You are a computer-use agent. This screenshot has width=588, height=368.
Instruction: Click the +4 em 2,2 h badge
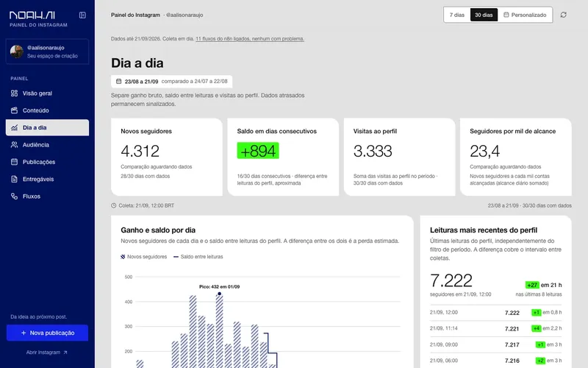(x=546, y=328)
